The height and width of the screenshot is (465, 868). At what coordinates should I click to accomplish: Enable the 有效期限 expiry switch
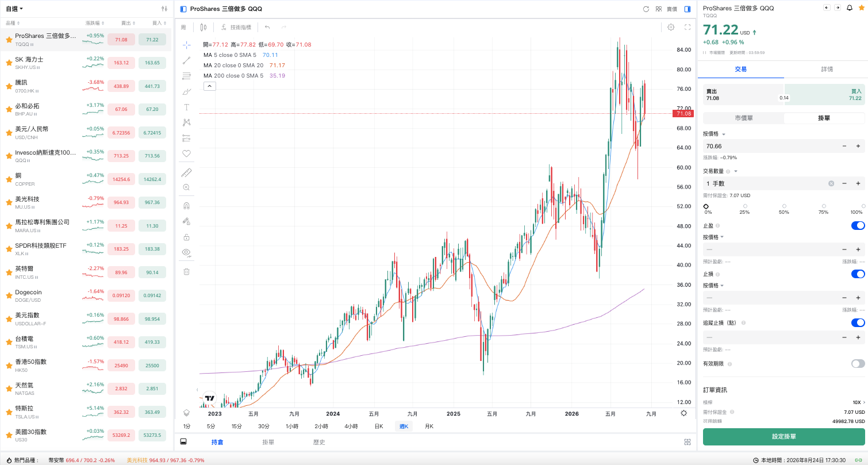[x=858, y=364]
